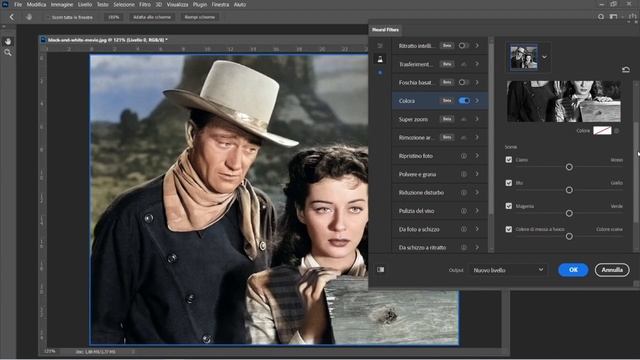Click Riempi schermo button
The width and height of the screenshot is (640, 360).
point(200,17)
